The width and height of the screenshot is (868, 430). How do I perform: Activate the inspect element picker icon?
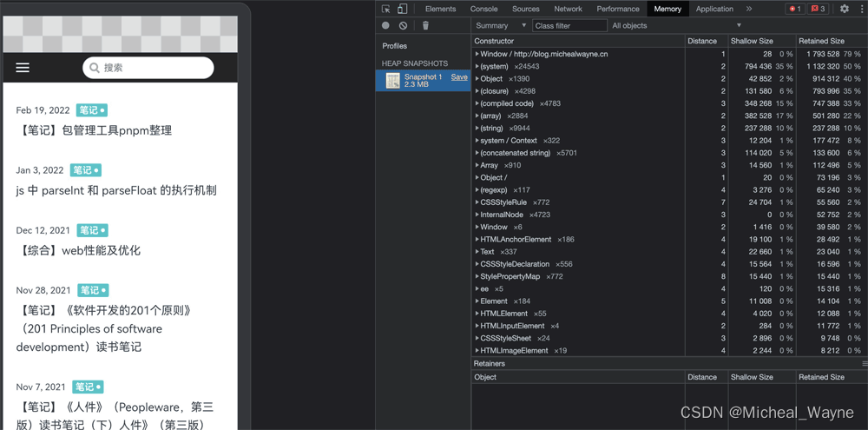click(x=386, y=9)
